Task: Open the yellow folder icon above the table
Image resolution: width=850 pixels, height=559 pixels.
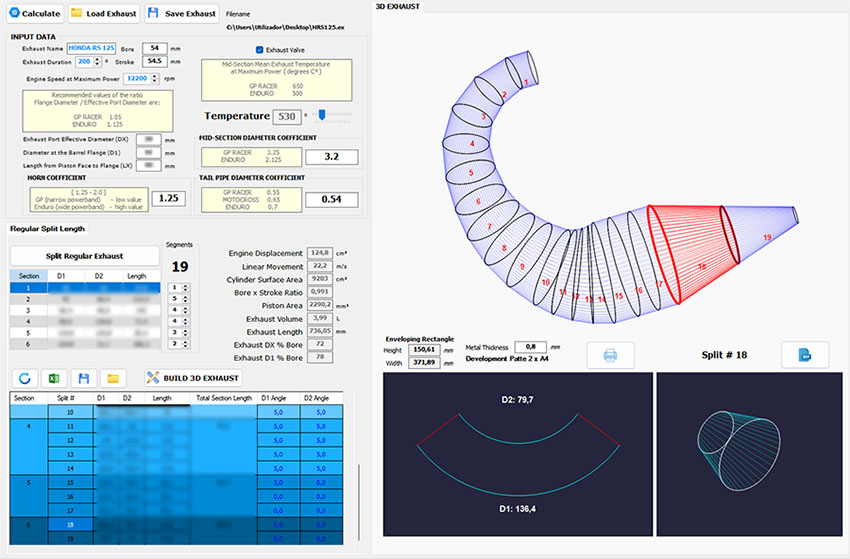Action: [114, 378]
